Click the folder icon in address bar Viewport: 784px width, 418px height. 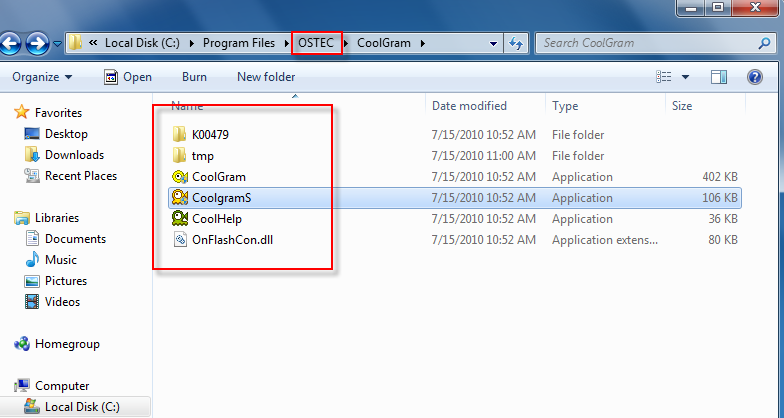point(75,43)
